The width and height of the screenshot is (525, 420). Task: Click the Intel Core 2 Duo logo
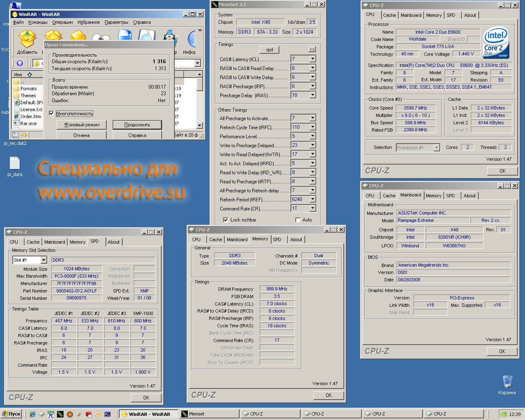coord(496,43)
